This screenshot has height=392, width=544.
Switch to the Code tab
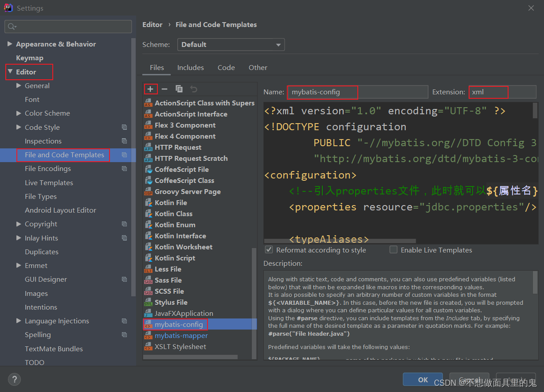[226, 68]
